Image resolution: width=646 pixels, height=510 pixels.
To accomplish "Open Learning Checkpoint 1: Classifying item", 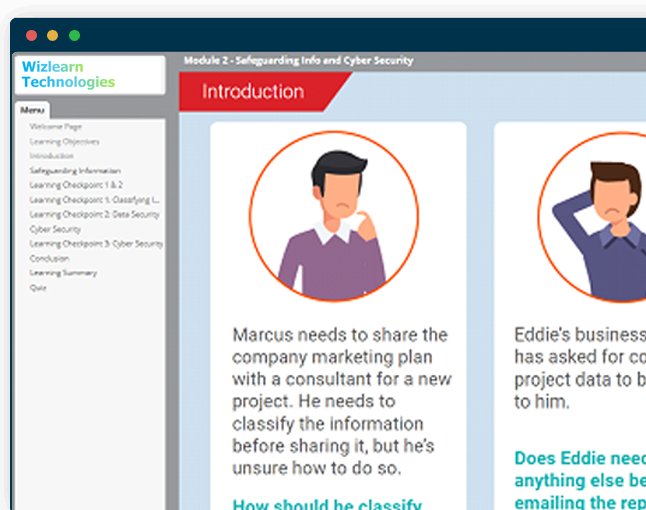I will click(94, 200).
